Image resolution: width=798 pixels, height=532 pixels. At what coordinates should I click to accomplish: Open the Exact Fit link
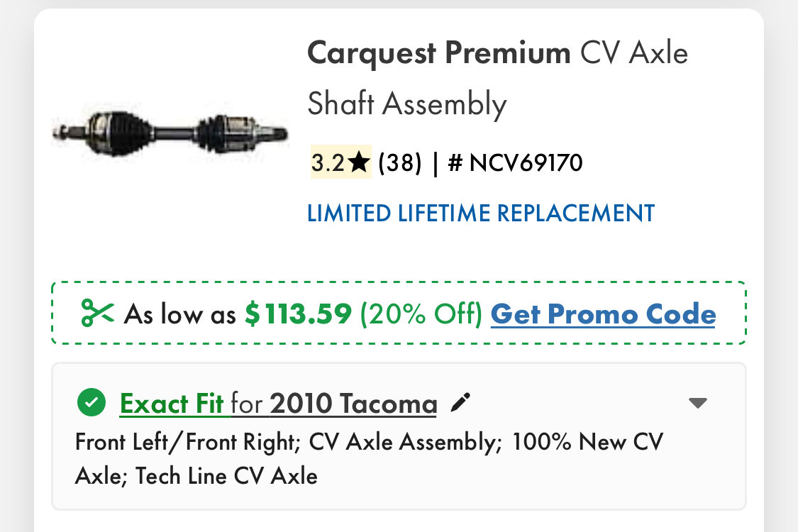(172, 404)
